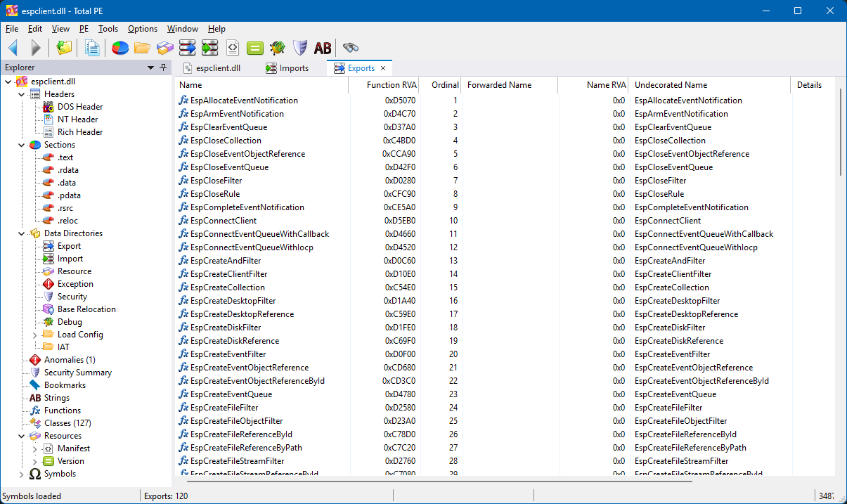847x504 pixels.
Task: Collapse the espclient.dll root tree node
Action: pos(8,82)
